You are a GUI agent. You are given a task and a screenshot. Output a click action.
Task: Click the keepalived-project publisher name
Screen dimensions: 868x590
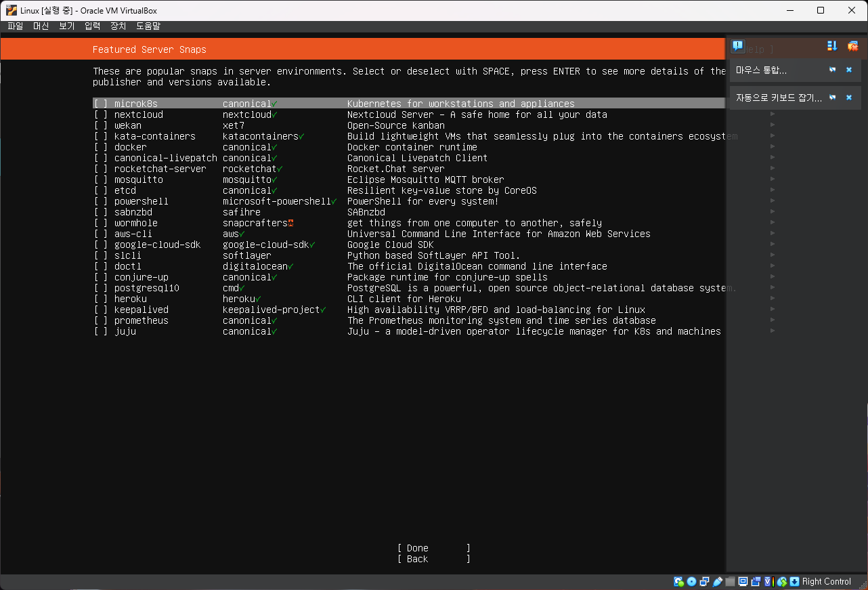pos(272,310)
